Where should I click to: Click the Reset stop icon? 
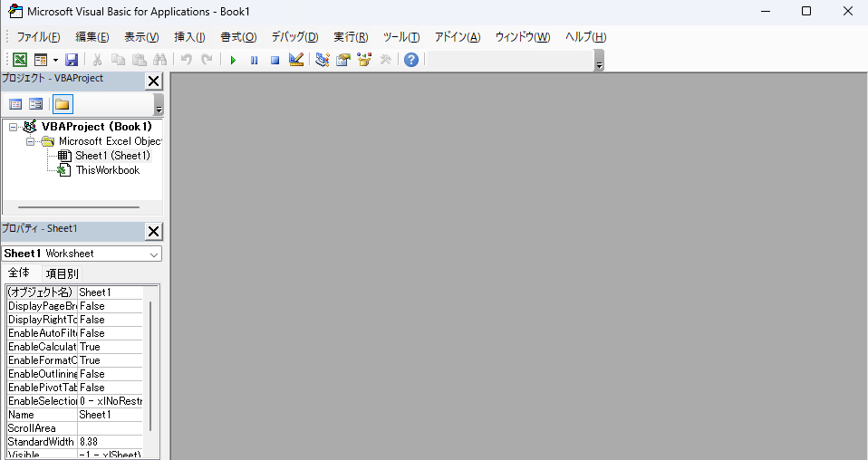275,60
